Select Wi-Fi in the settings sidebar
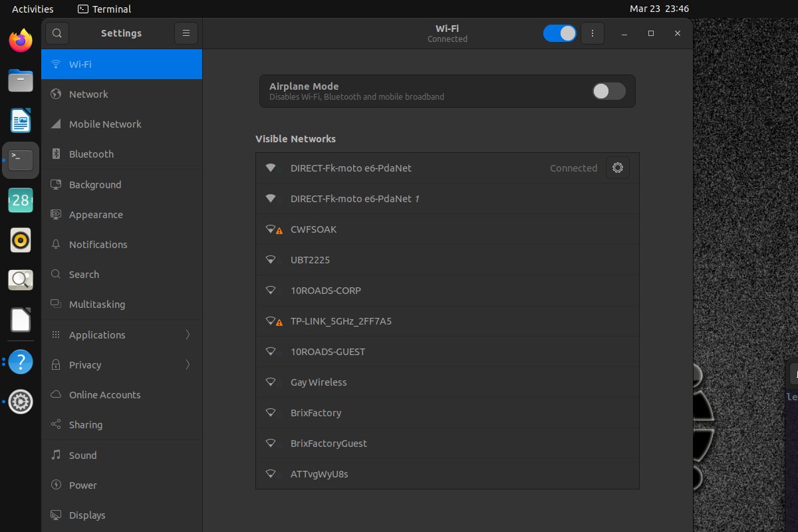This screenshot has height=532, width=798. point(122,65)
